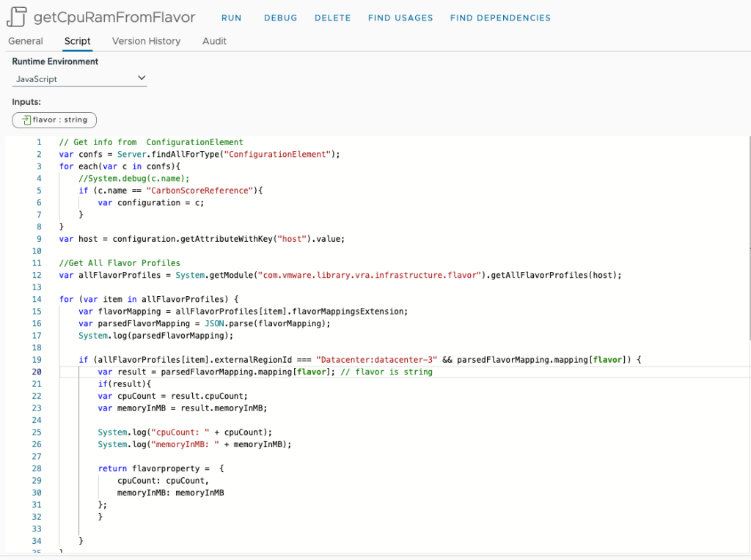
Task: Click the 'System.log("memoryInMB: " + memoryInMB);' line
Action: point(194,445)
